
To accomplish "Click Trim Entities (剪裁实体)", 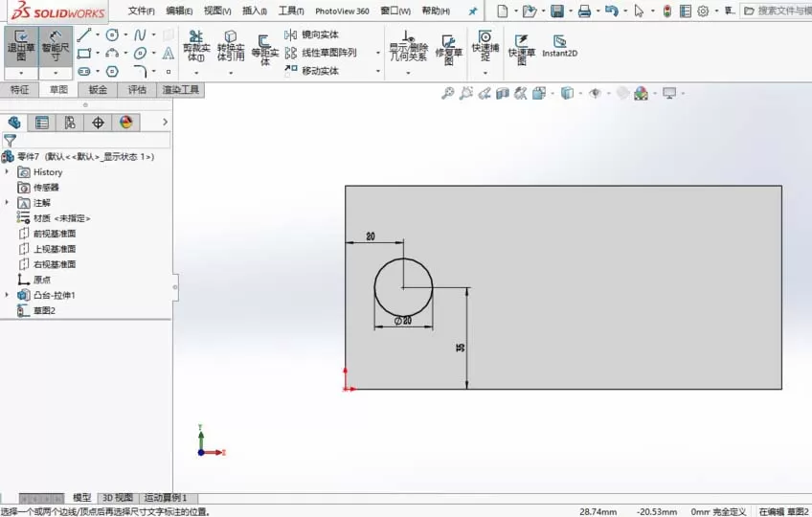I will coord(196,46).
